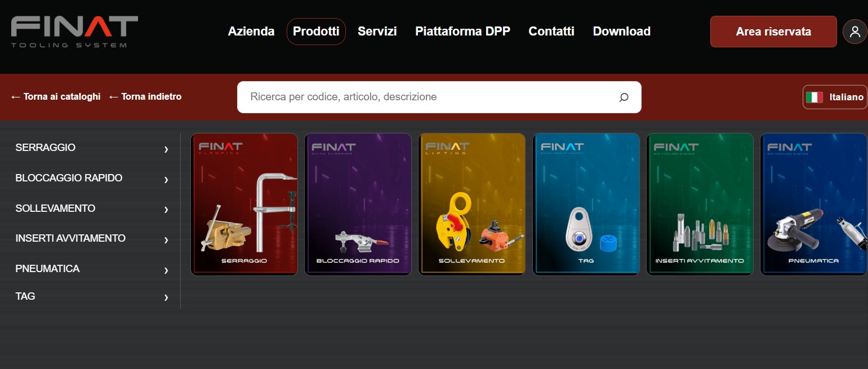Go back via Torna ai cataloghi

[x=56, y=97]
